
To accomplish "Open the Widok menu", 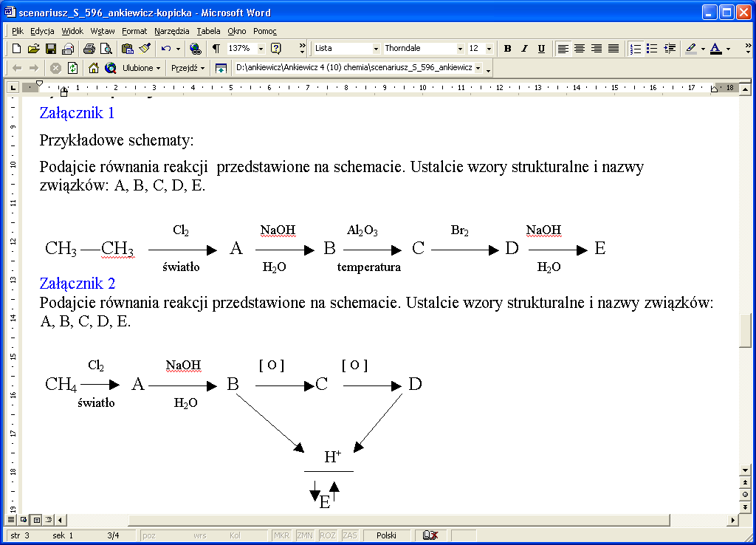I will click(x=72, y=31).
